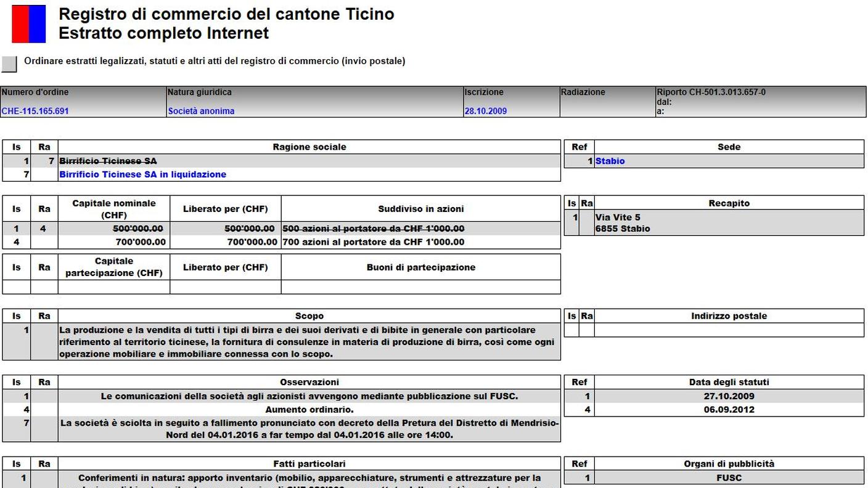Click the gray order-extracts button box

pyautogui.click(x=9, y=64)
